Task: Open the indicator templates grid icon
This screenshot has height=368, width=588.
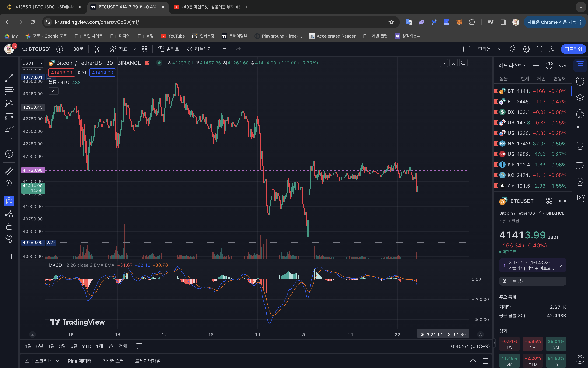Action: 144,49
